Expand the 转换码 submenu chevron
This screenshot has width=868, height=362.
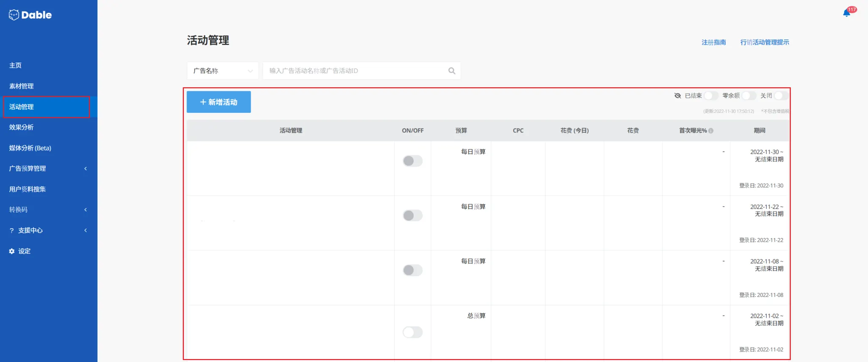(x=86, y=210)
